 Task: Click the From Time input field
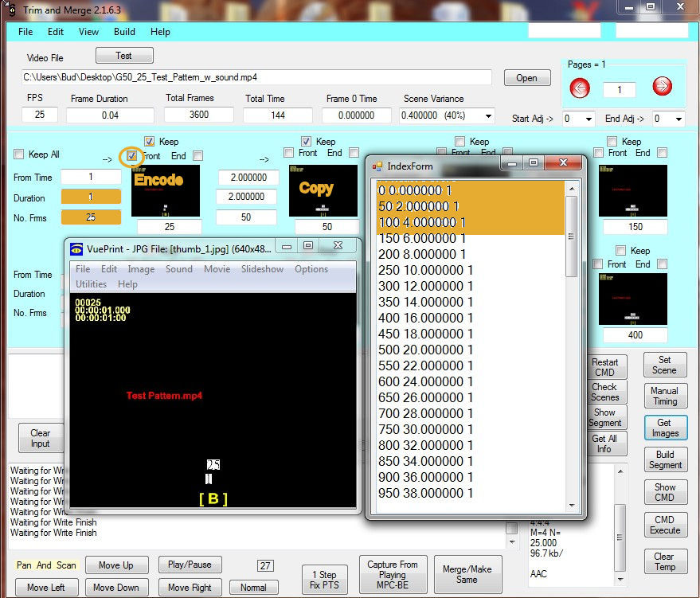pos(91,177)
